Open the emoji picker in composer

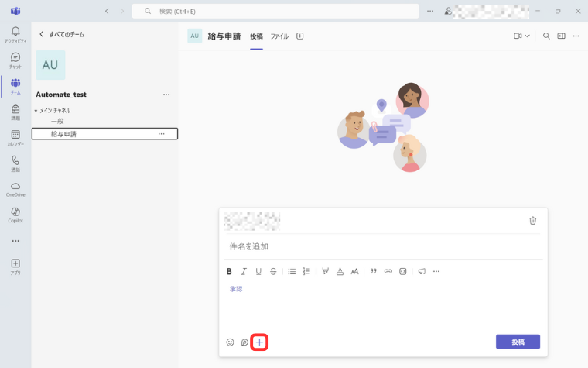pos(230,342)
